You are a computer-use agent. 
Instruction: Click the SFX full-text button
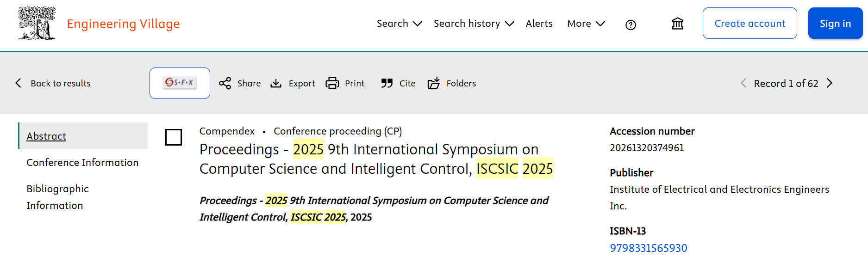pos(180,83)
